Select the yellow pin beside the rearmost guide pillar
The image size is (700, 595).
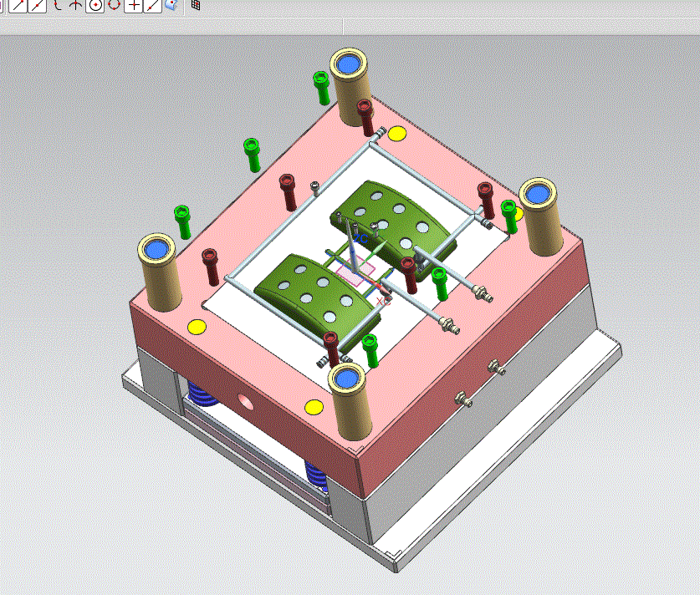click(x=396, y=134)
